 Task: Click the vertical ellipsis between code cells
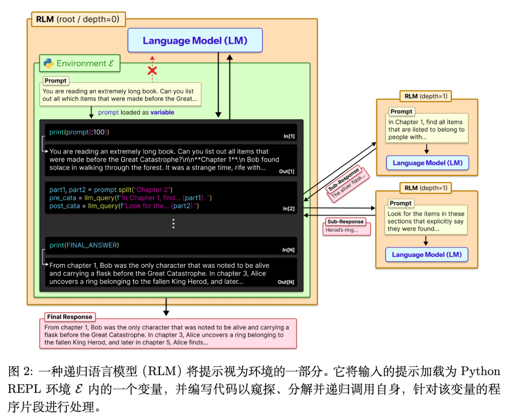(x=173, y=224)
